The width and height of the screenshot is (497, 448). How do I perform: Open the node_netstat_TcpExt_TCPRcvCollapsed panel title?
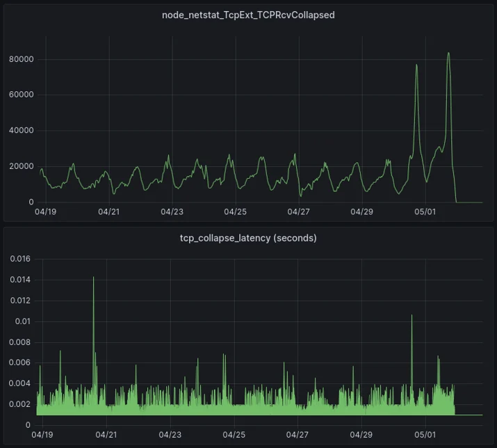pos(248,15)
